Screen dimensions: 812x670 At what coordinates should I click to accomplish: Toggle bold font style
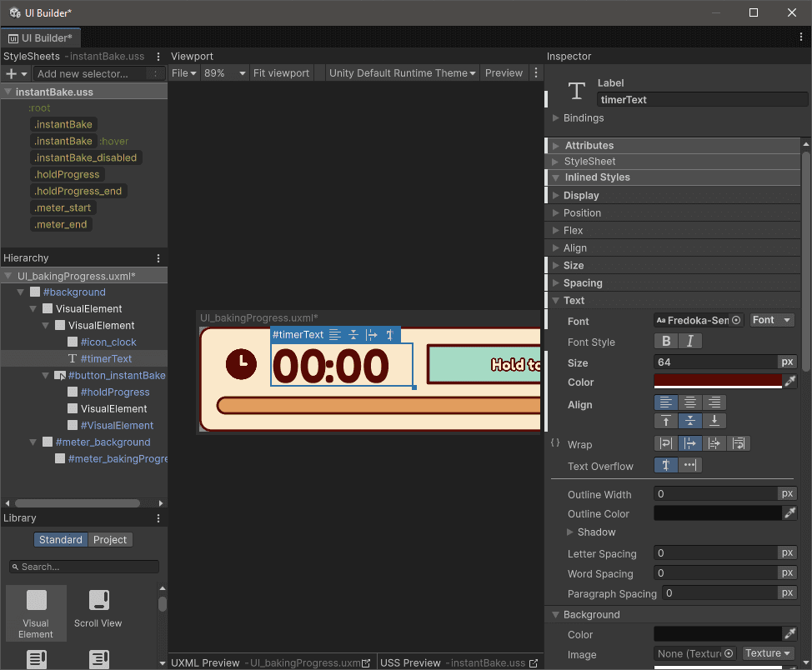(x=665, y=341)
